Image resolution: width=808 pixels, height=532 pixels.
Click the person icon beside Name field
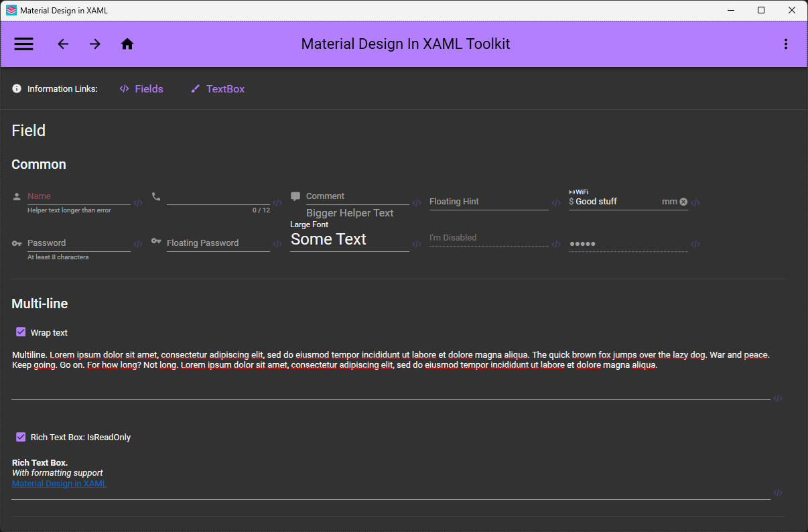coord(17,197)
